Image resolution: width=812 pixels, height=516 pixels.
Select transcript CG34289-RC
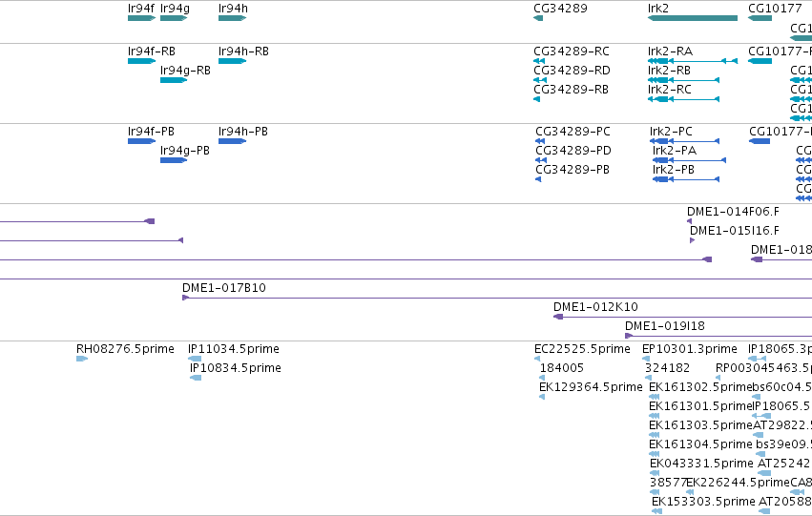[539, 61]
